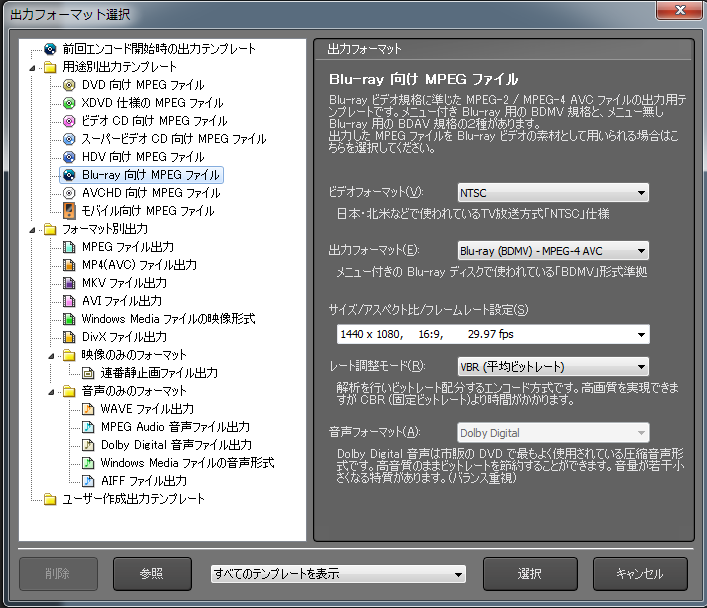Screen dimensions: 707x608
Task: Click the スーパービデオ CD disc icon
Action: [x=69, y=139]
